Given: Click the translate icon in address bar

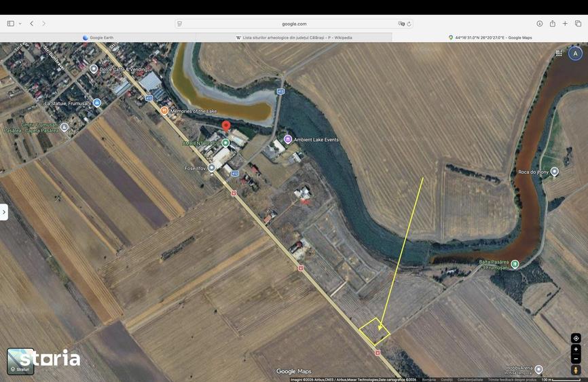Looking at the screenshot, I should [x=401, y=24].
